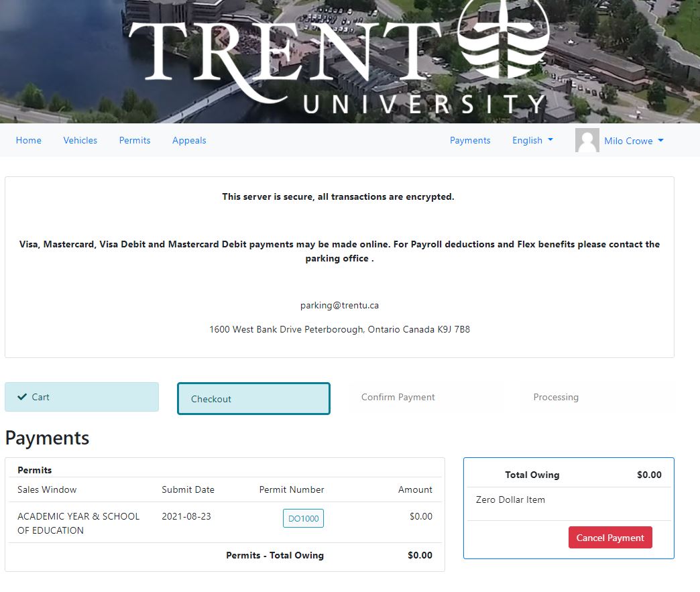Navigate to the Permits page

tap(135, 140)
